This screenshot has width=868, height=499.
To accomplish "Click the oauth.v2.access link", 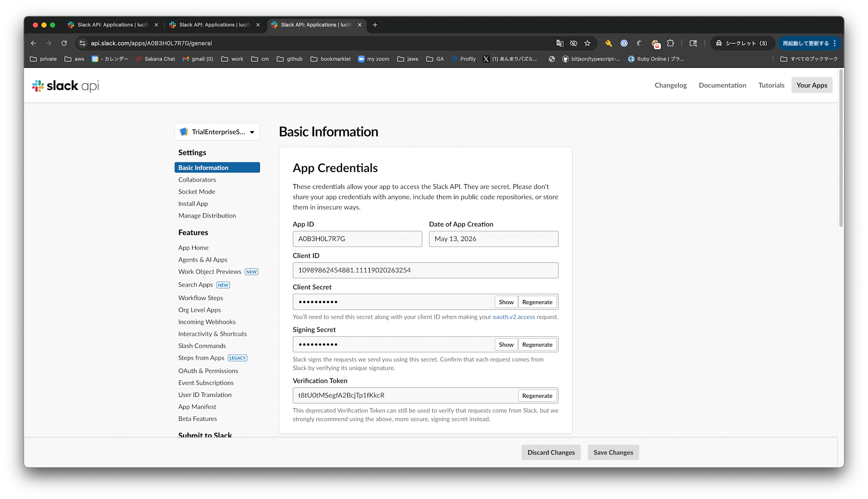I will (x=514, y=317).
